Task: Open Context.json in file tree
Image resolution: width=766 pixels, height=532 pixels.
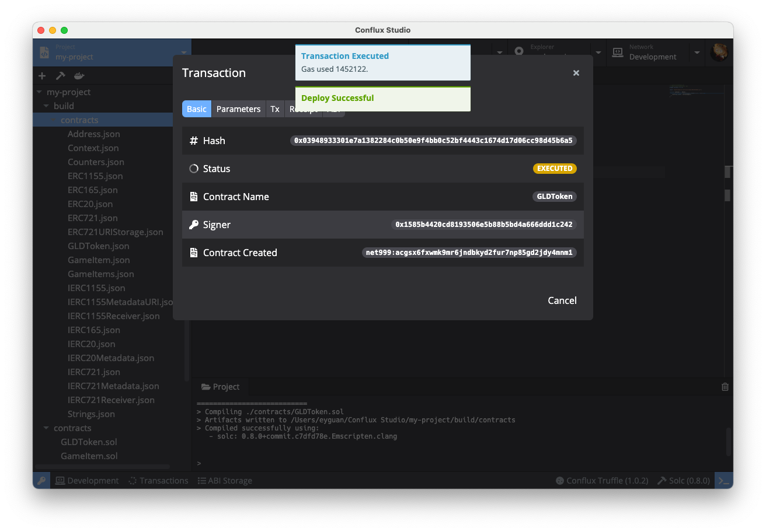Action: 93,148
